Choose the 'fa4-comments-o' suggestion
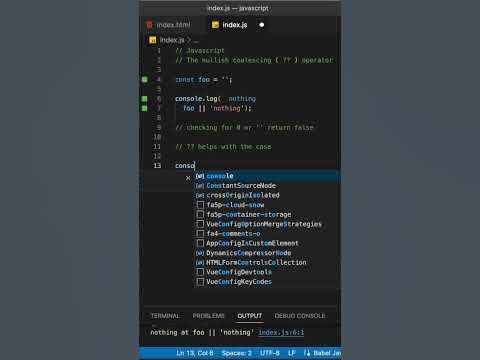 click(x=267, y=234)
